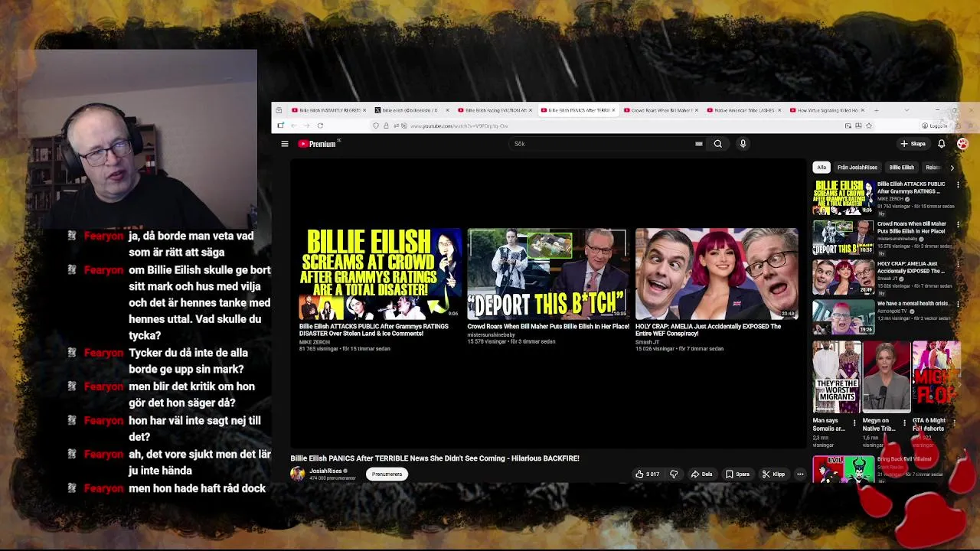Open YouTube notifications bell
This screenshot has height=551, width=980.
click(942, 144)
